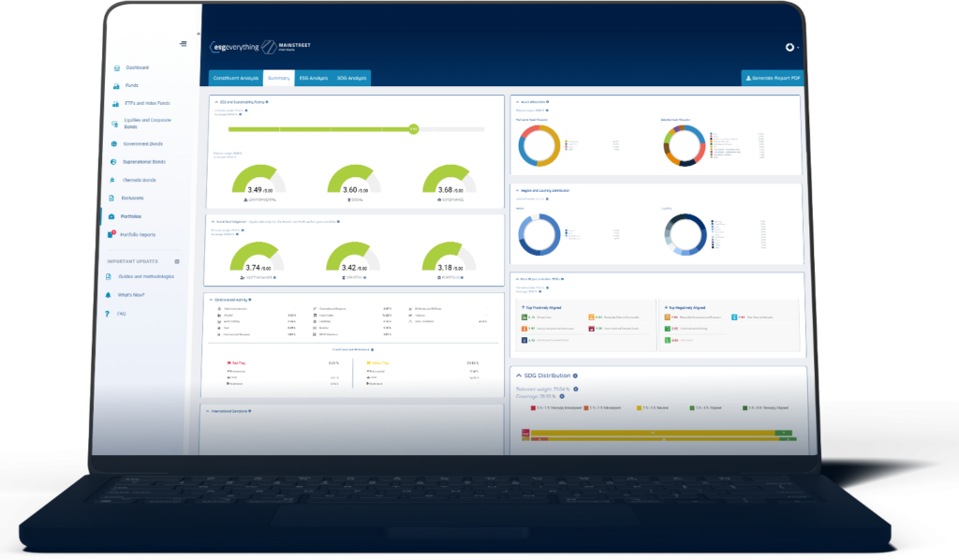Open Guides and methodologies link
The image size is (959, 560).
[145, 276]
